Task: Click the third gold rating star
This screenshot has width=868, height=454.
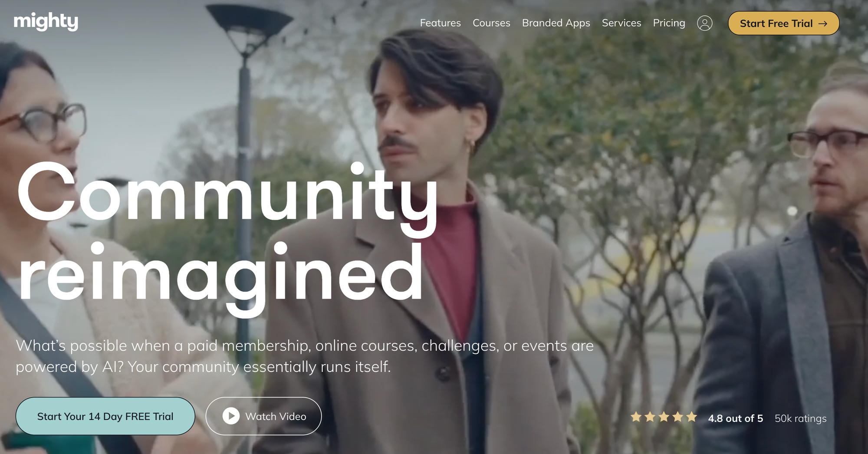Action: click(664, 417)
